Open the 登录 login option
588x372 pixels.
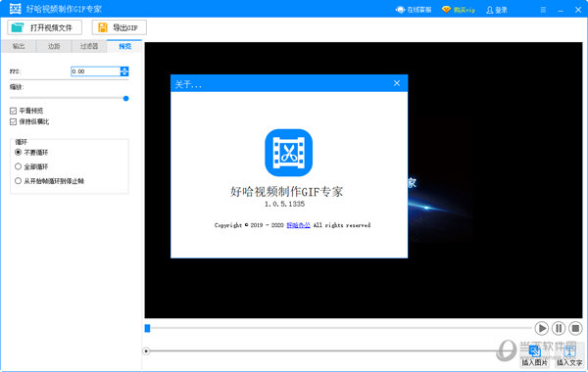tap(497, 10)
